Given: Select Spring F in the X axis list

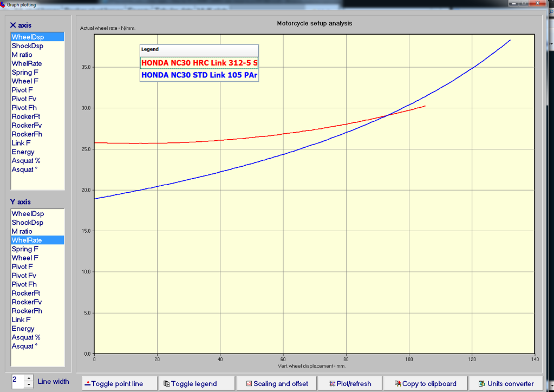Looking at the screenshot, I should tap(37, 72).
